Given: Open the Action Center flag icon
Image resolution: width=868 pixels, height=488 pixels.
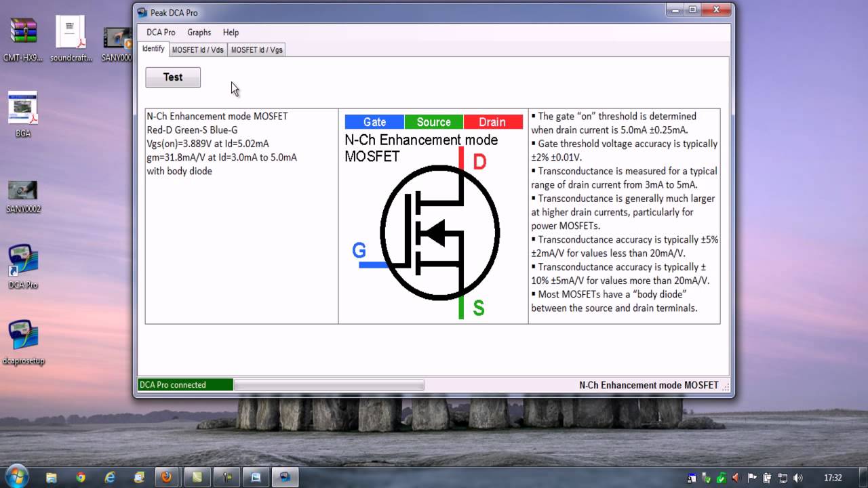Looking at the screenshot, I should coord(752,478).
